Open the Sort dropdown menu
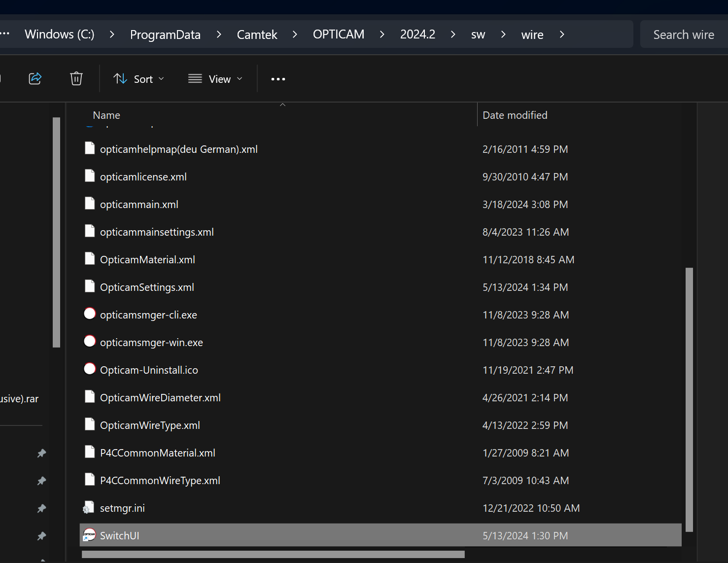This screenshot has width=728, height=563. click(139, 79)
